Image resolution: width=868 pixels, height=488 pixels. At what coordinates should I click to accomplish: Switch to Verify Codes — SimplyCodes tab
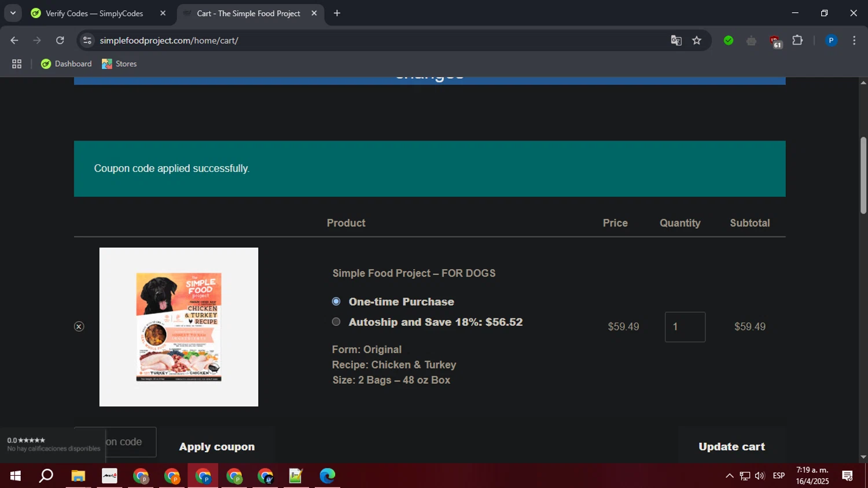pos(94,13)
